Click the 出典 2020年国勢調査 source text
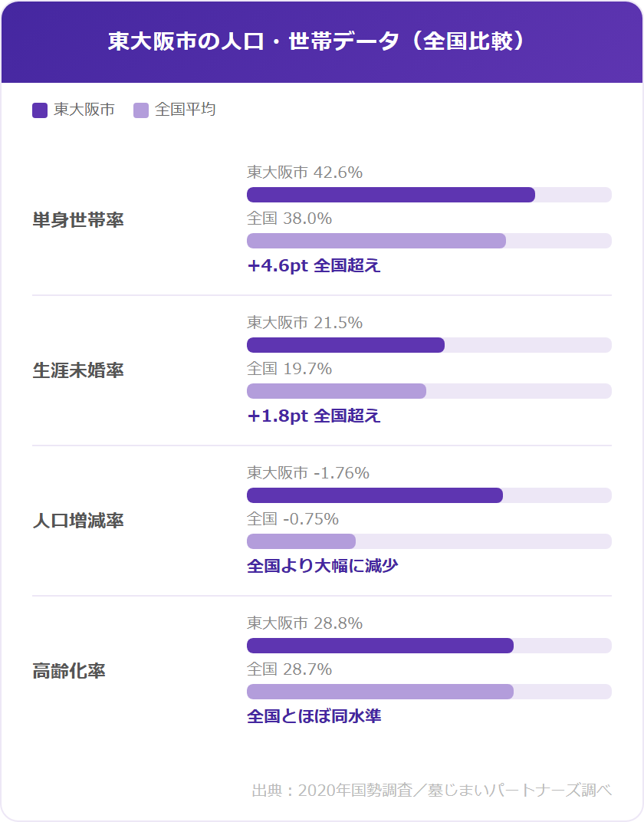Image resolution: width=644 pixels, height=822 pixels. click(432, 791)
